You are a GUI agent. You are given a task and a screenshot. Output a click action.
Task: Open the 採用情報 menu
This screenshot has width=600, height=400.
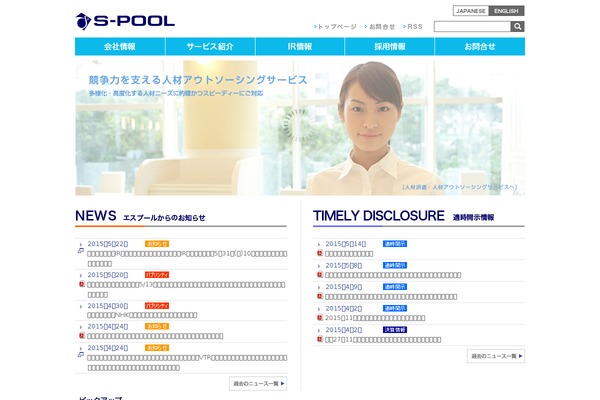pos(390,47)
